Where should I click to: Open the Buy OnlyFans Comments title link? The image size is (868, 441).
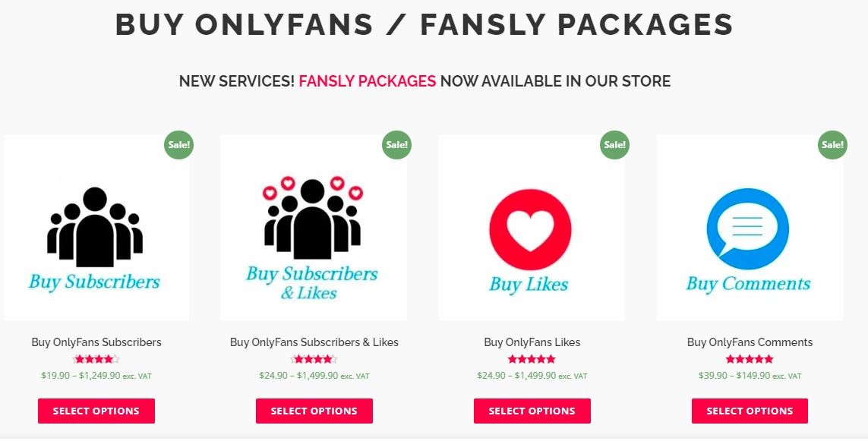point(750,342)
